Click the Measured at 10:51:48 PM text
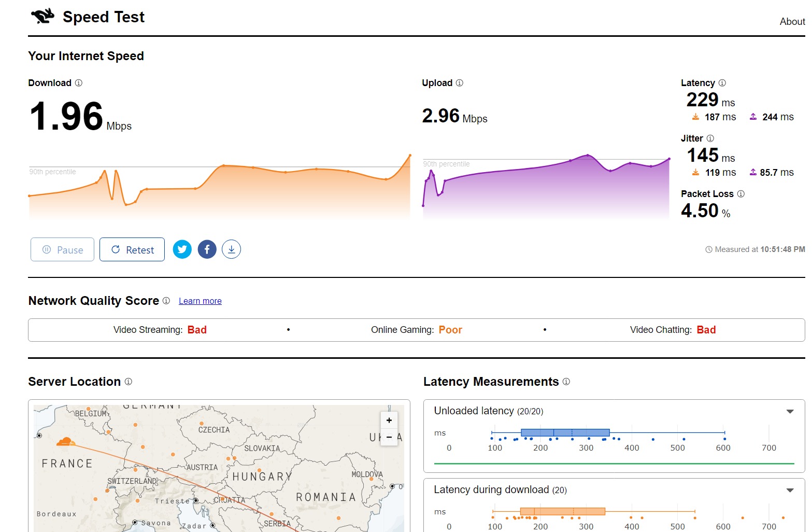Image resolution: width=812 pixels, height=532 pixels. pyautogui.click(x=760, y=249)
